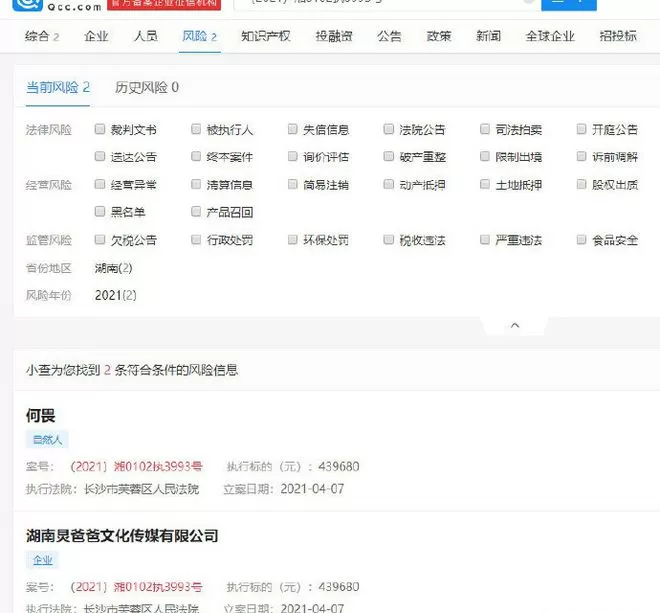Viewport: 660px width, 613px height.
Task: Click court 长沙市芙蓉区人民法院 under 何畏
Action: tap(141, 489)
